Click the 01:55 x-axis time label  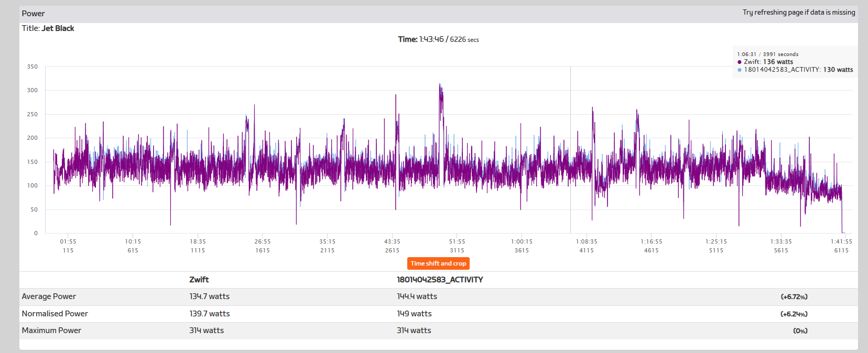click(x=68, y=241)
